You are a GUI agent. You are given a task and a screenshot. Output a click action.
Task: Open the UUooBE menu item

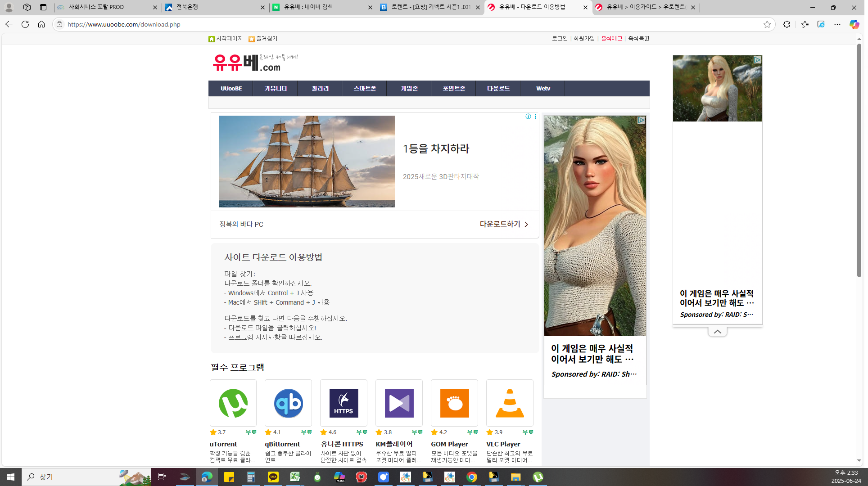[x=231, y=89]
